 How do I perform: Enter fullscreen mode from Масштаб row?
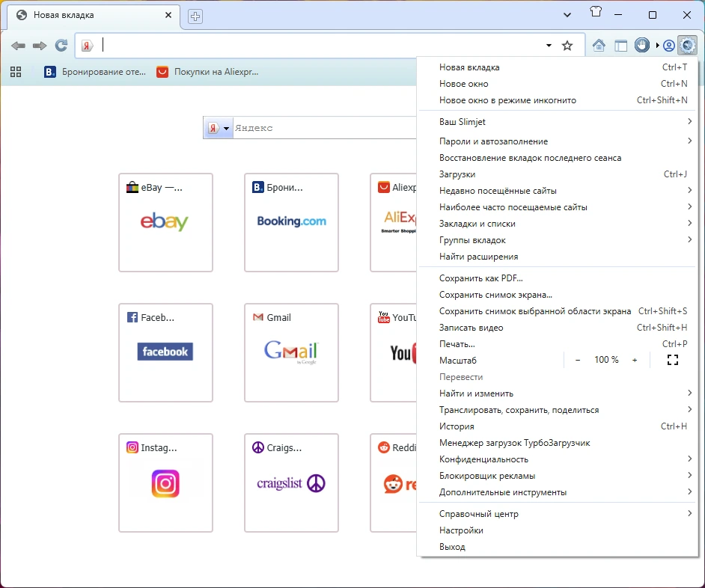pyautogui.click(x=673, y=360)
